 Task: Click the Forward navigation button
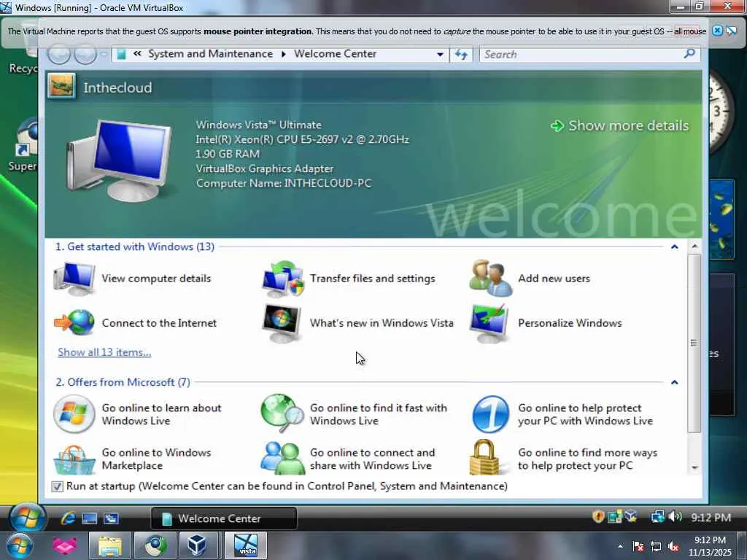click(86, 54)
